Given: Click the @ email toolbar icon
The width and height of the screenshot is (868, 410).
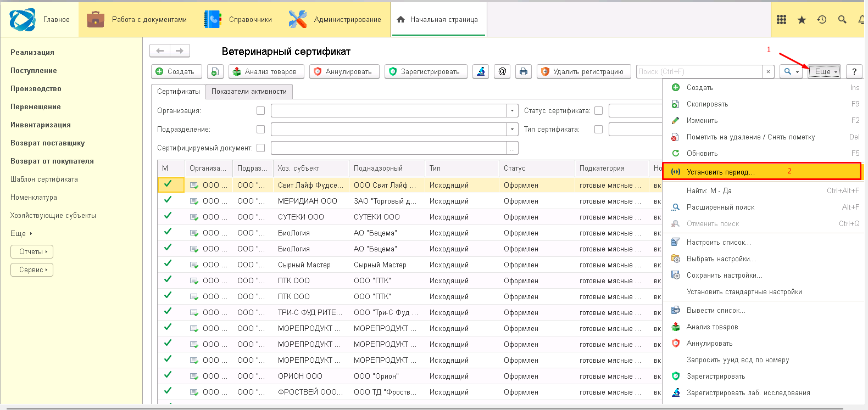Looking at the screenshot, I should 502,71.
